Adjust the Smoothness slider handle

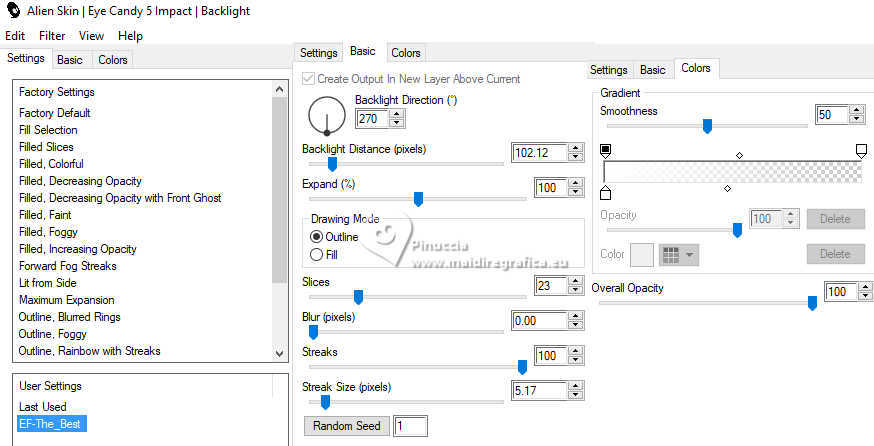(707, 126)
